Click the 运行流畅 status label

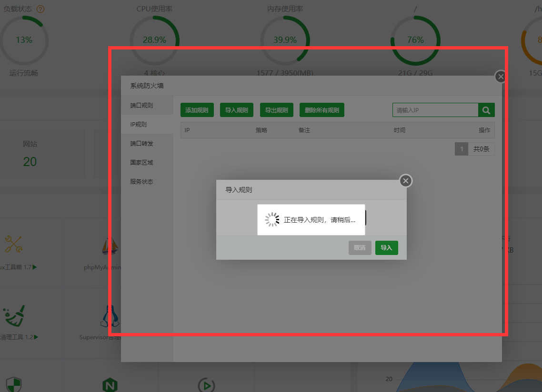23,73
